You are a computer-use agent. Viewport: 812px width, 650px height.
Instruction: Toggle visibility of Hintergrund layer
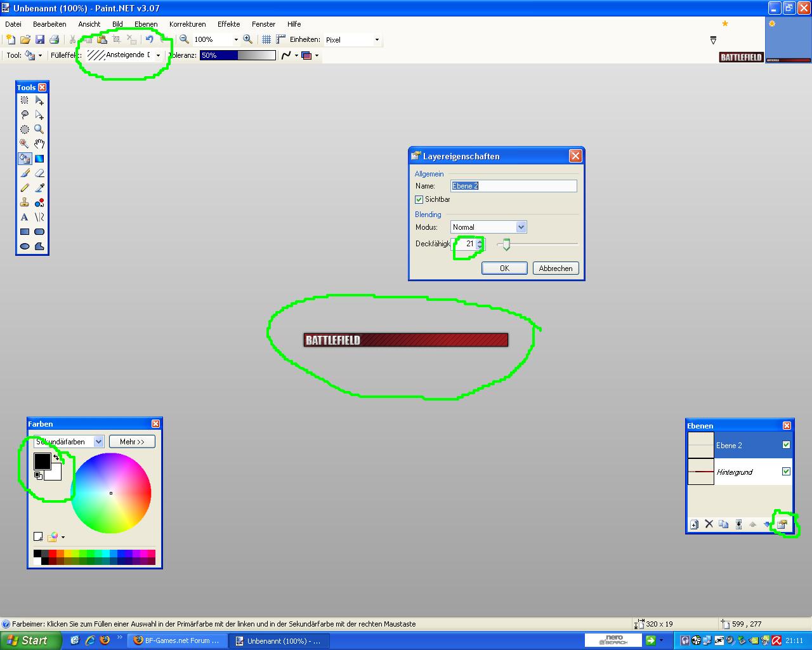[787, 472]
